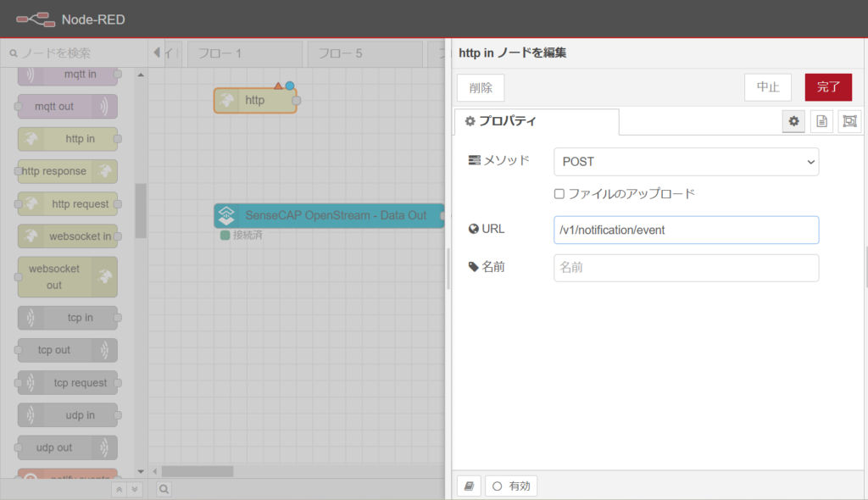868x500 pixels.
Task: Select the udp out palette node
Action: click(68, 447)
